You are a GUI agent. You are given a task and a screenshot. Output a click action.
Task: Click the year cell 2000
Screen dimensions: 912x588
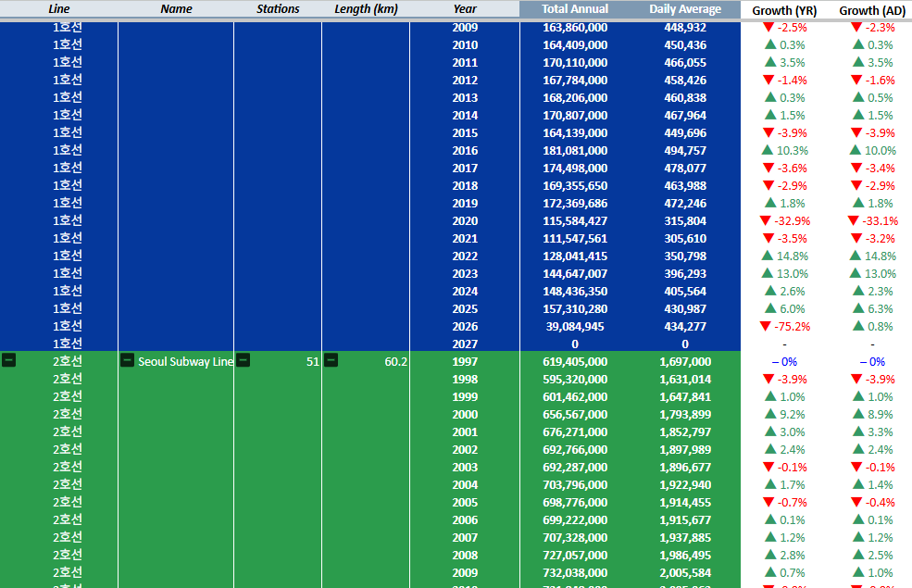click(x=465, y=414)
